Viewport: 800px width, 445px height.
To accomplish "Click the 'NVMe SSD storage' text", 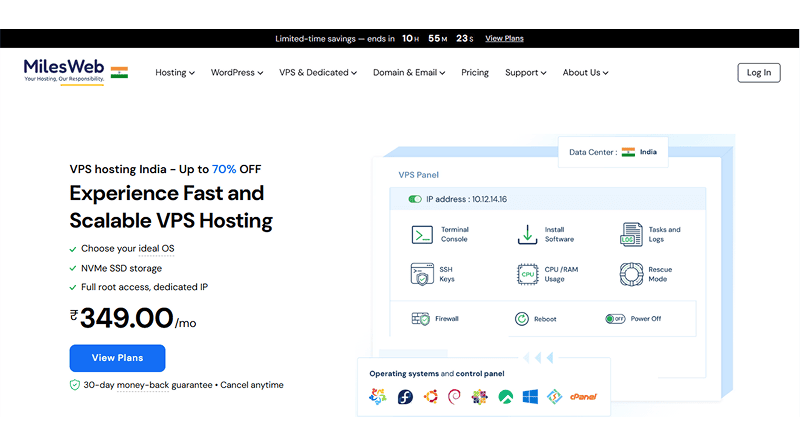I will [121, 268].
